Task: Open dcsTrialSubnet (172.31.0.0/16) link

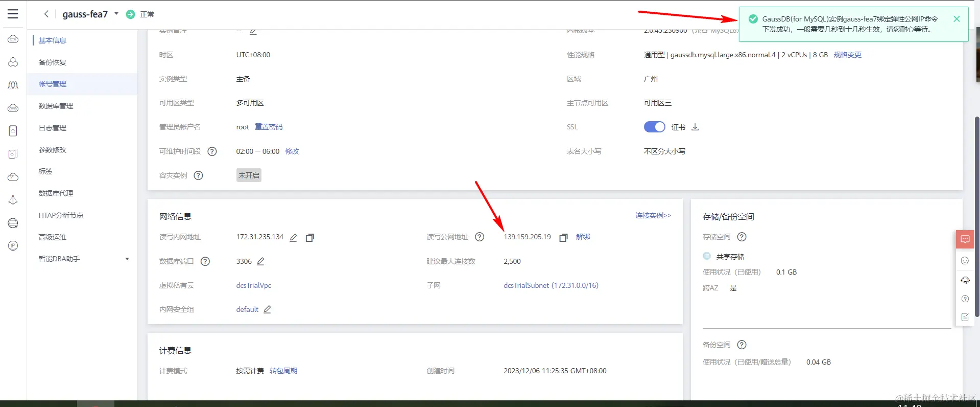Action: tap(551, 285)
